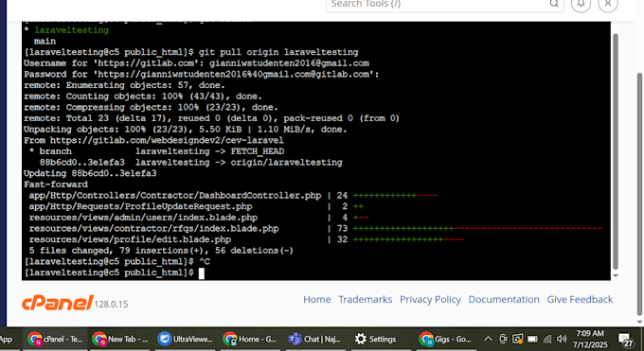The height and width of the screenshot is (351, 644).
Task: Open the Documentation footer link
Action: [x=504, y=299]
